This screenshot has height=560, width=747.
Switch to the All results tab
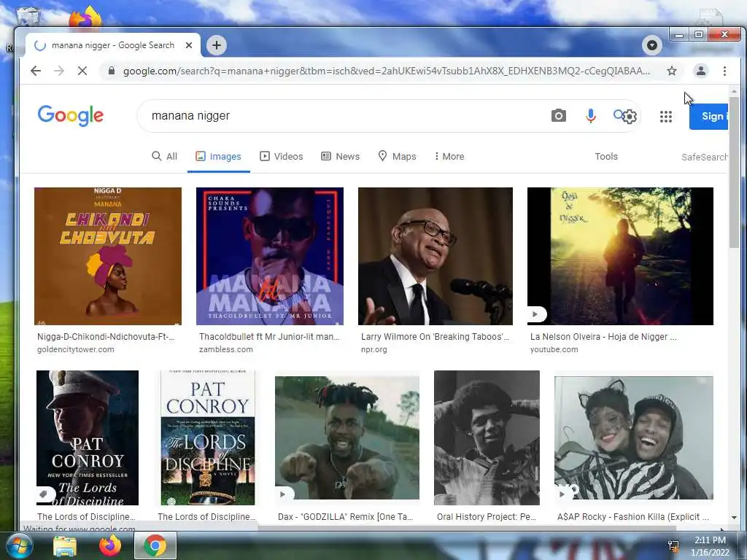(x=164, y=156)
